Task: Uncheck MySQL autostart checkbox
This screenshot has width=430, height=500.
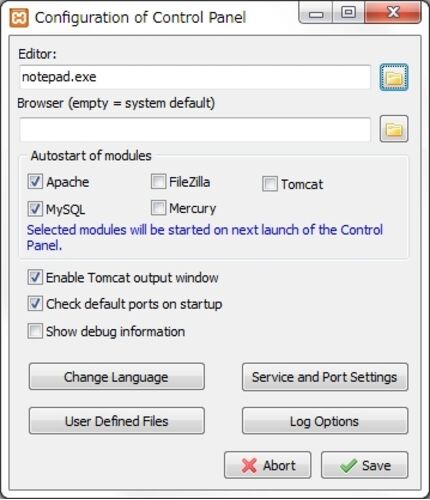Action: click(x=35, y=209)
